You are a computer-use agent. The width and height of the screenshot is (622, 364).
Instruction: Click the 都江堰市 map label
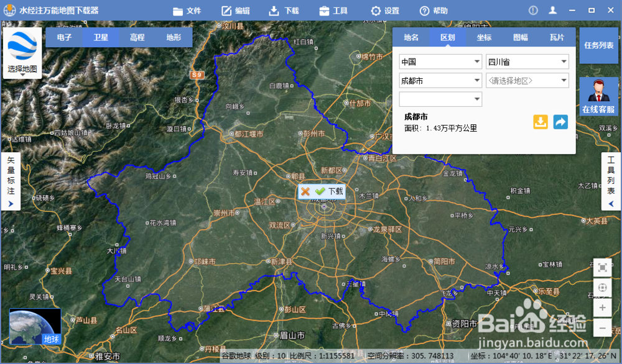[248, 134]
